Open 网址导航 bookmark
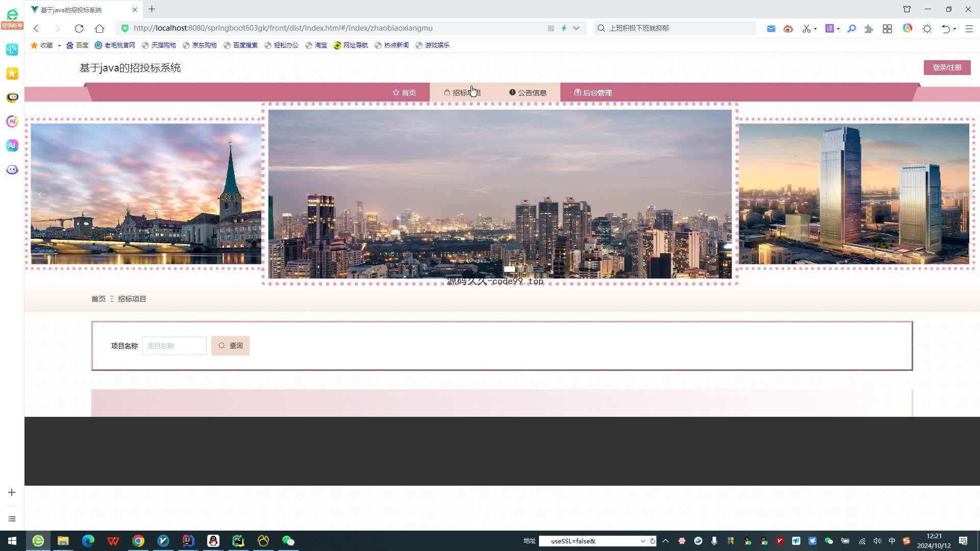 [351, 45]
